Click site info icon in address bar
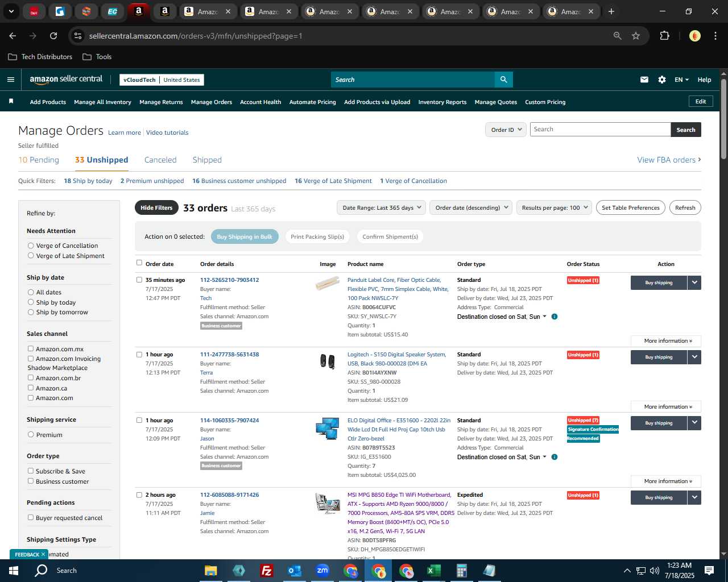Viewport: 728px width, 582px height. (78, 36)
